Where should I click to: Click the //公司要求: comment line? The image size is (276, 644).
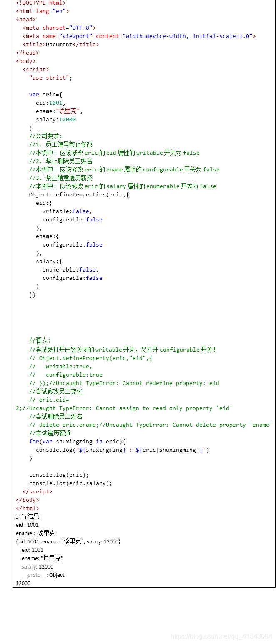coord(45,136)
